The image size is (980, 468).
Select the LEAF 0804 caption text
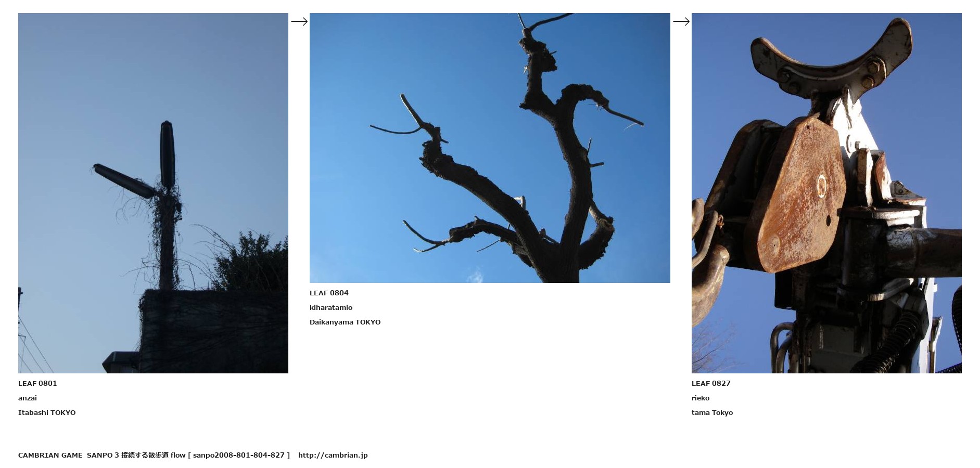tap(329, 293)
